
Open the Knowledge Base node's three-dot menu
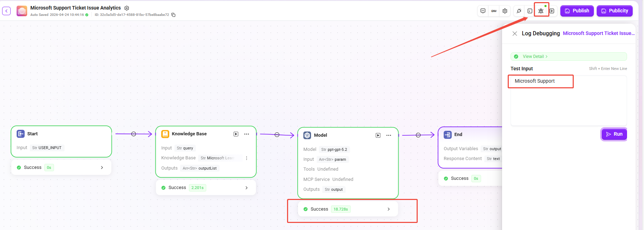[x=246, y=134]
